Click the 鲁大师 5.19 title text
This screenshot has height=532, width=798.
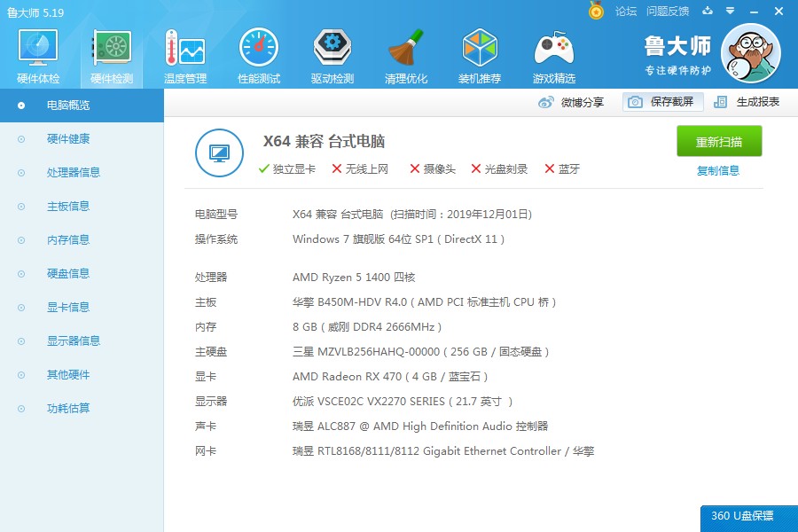tap(35, 12)
